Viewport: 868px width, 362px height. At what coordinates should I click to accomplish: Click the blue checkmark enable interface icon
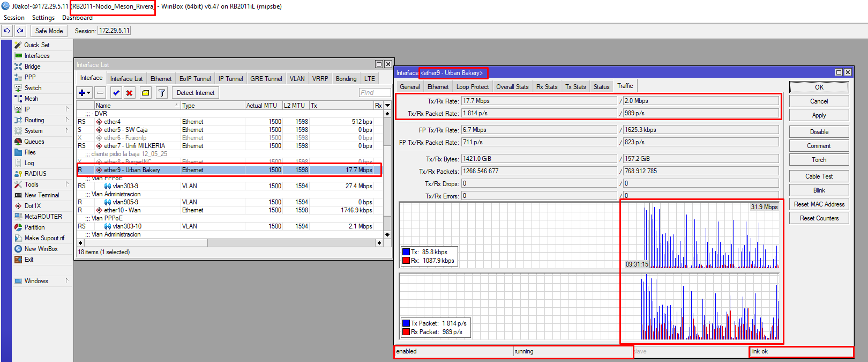pos(116,93)
